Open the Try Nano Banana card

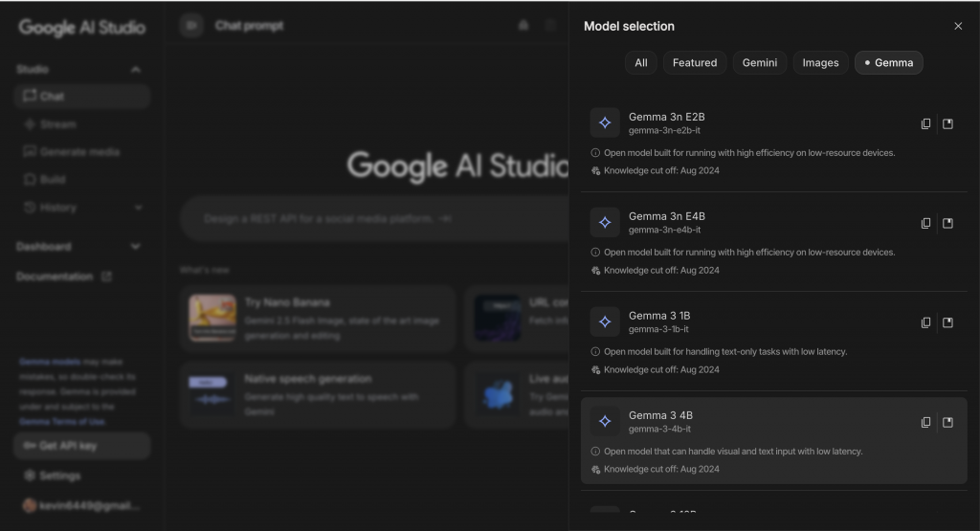coord(318,320)
